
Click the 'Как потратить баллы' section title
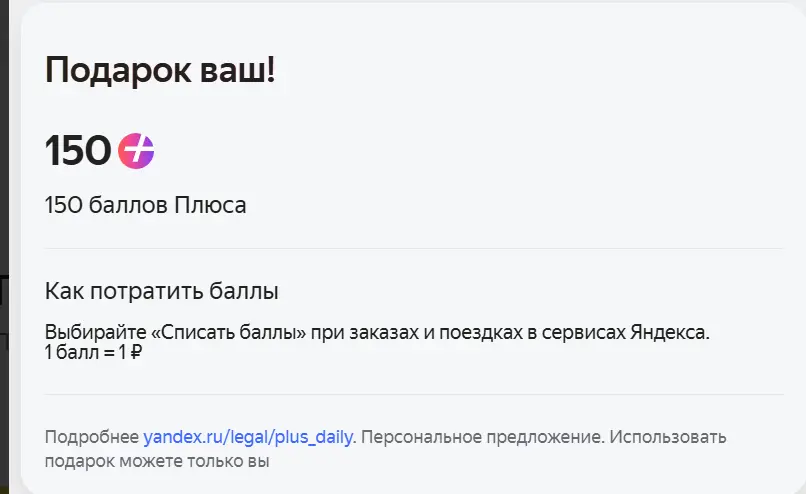coord(161,291)
